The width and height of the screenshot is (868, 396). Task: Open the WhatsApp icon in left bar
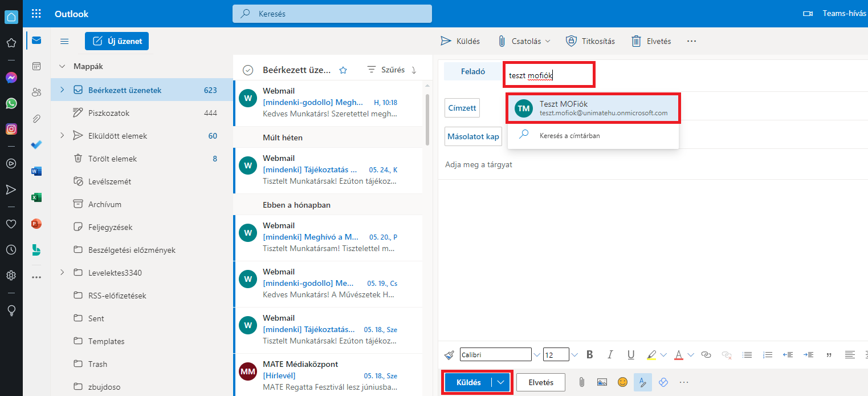pyautogui.click(x=11, y=103)
